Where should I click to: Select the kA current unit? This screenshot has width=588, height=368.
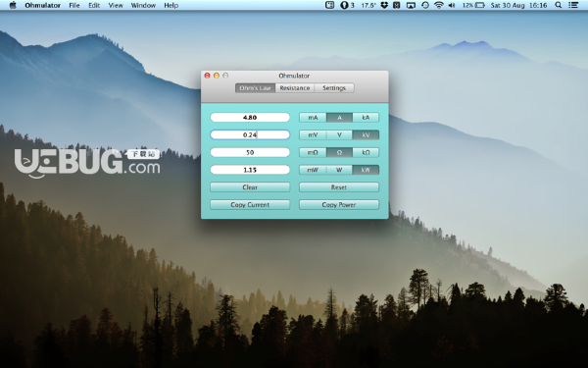point(366,118)
